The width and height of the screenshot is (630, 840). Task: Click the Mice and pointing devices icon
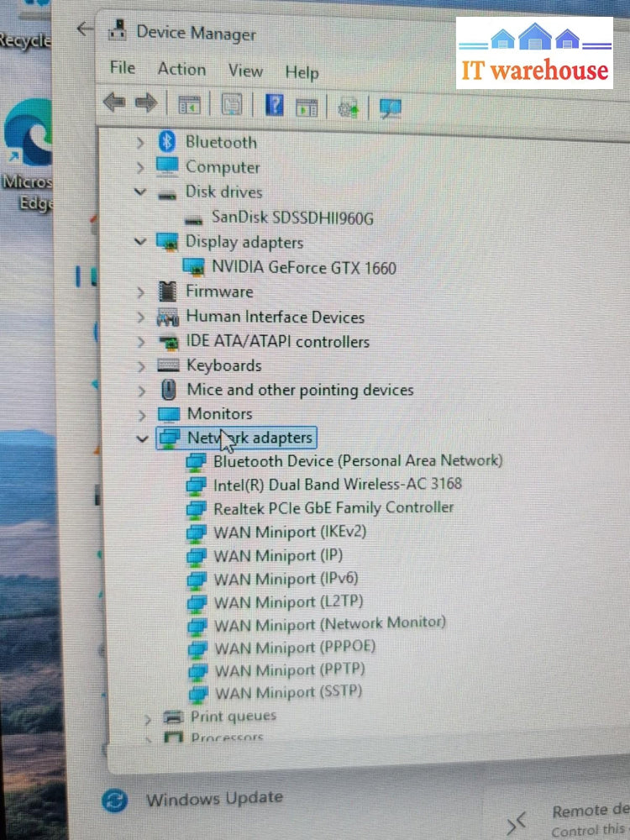(169, 390)
